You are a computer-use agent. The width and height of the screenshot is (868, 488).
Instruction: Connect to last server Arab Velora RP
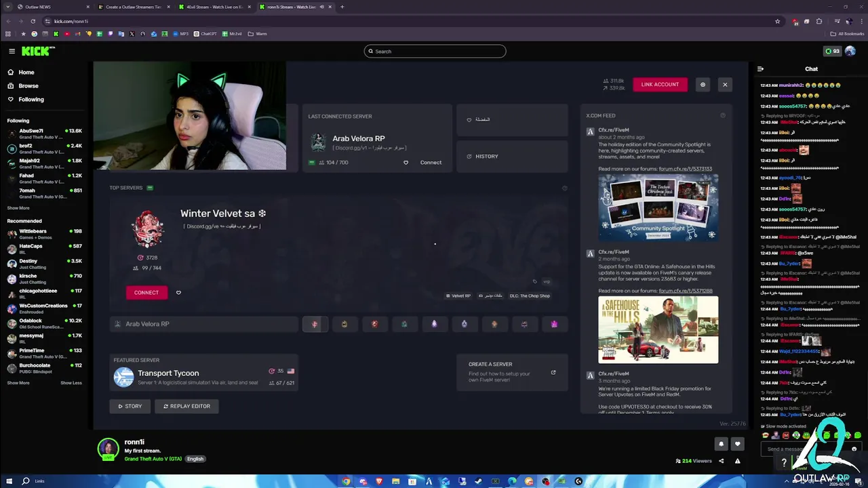[431, 163]
